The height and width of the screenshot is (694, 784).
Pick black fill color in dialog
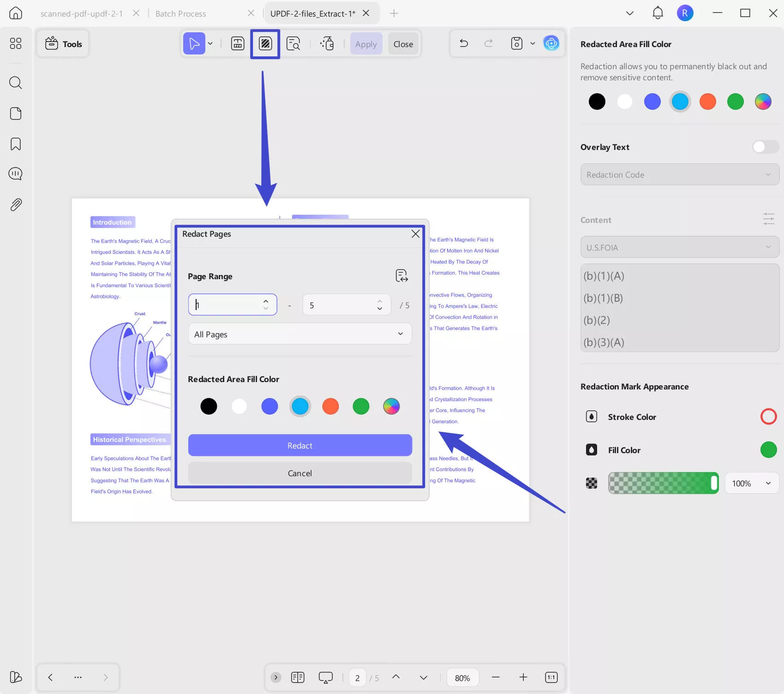[x=209, y=406]
